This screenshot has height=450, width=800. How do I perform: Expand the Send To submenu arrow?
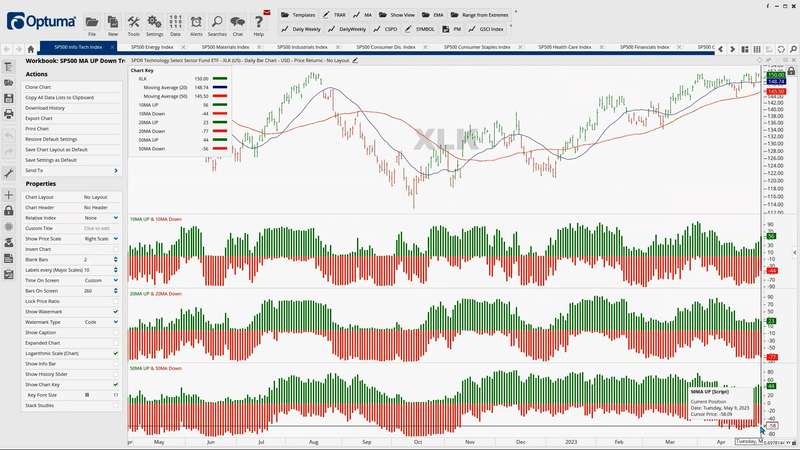point(116,170)
